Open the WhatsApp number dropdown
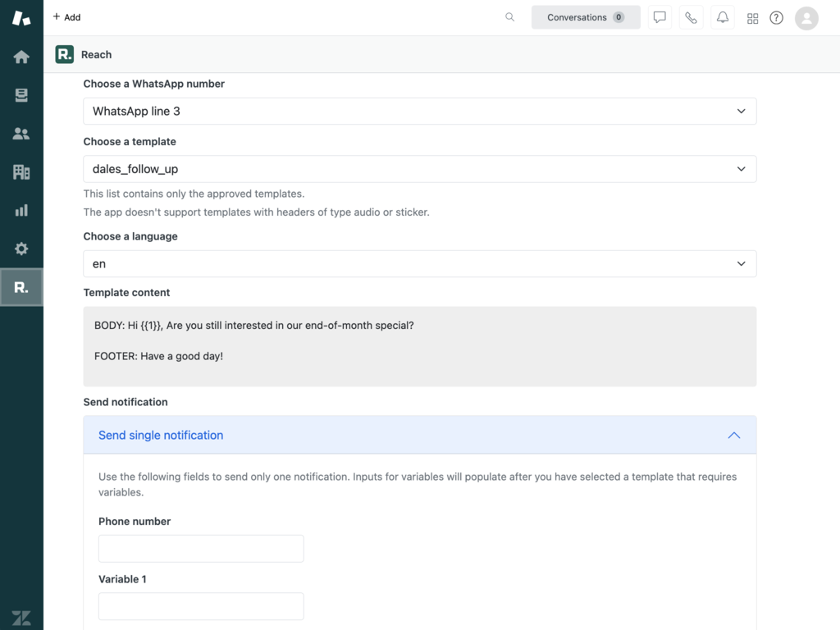The image size is (840, 630). [x=419, y=112]
